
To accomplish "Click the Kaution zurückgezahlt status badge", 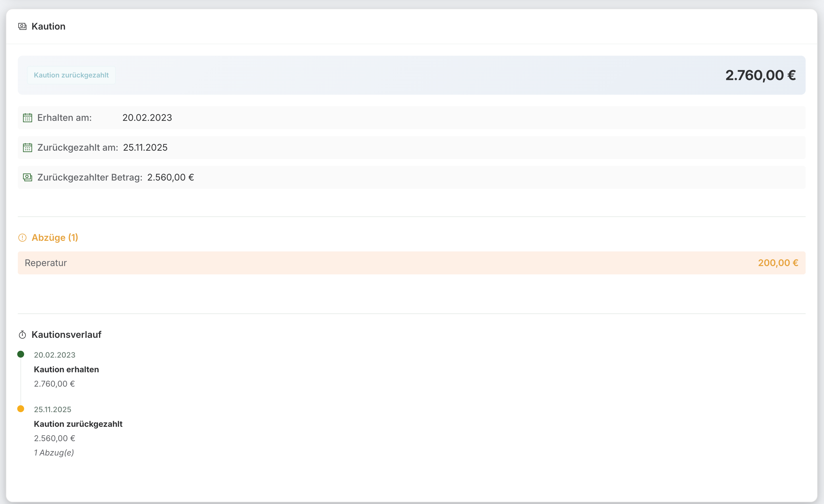I will click(x=71, y=75).
